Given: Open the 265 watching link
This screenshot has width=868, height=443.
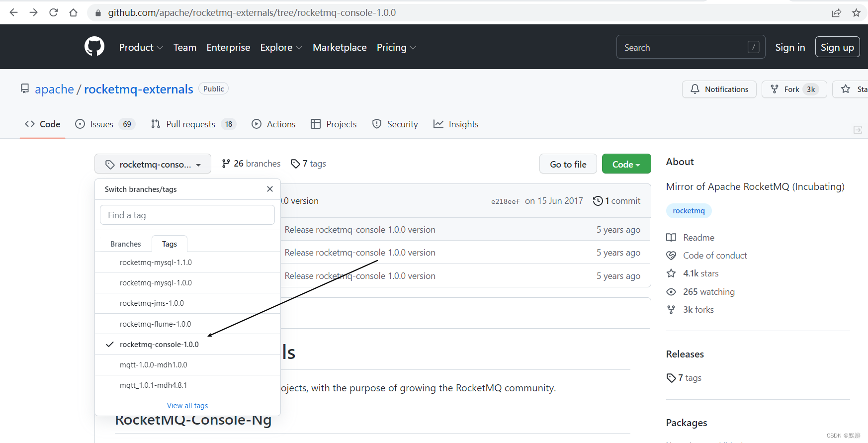Looking at the screenshot, I should tap(700, 291).
